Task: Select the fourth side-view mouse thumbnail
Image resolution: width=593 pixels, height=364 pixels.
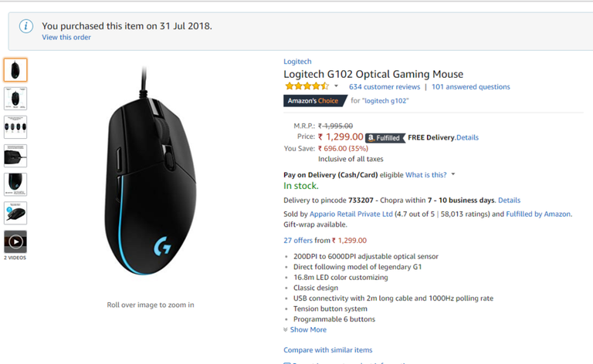Action: (15, 156)
